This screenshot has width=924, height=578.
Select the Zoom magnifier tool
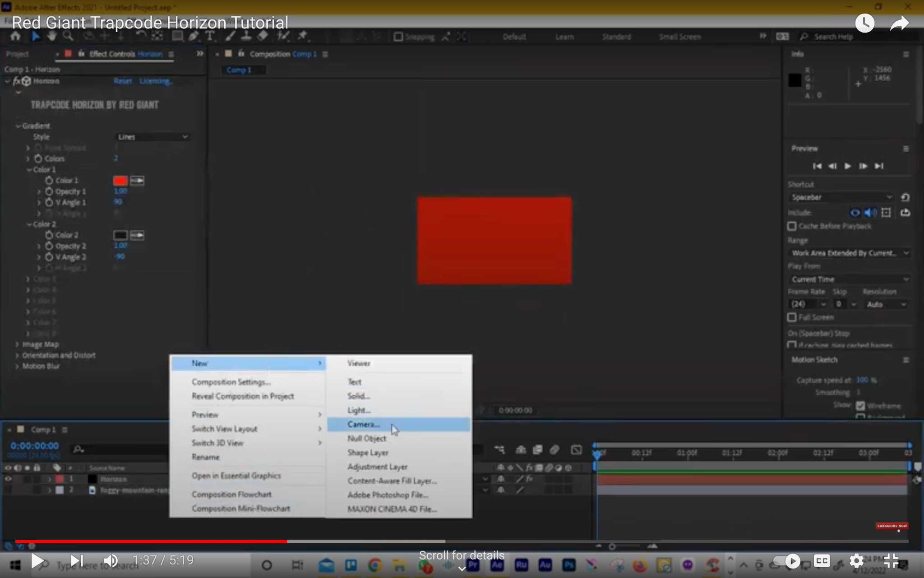point(68,36)
